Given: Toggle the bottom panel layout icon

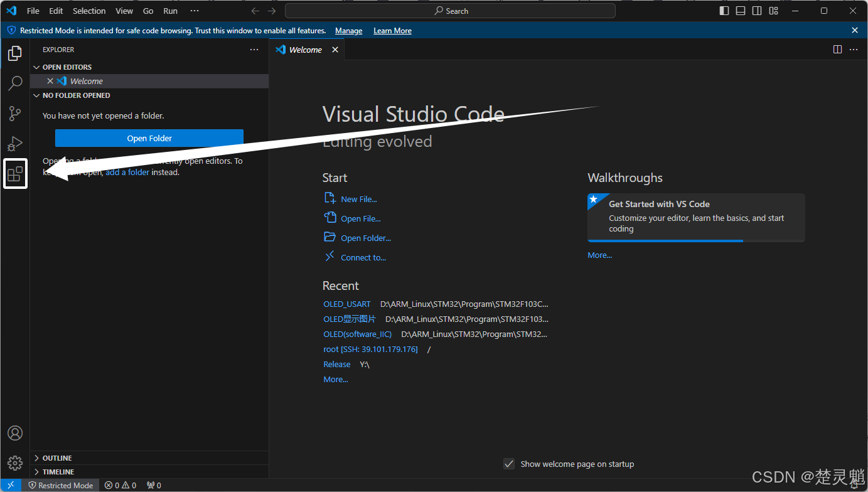Looking at the screenshot, I should pyautogui.click(x=741, y=11).
